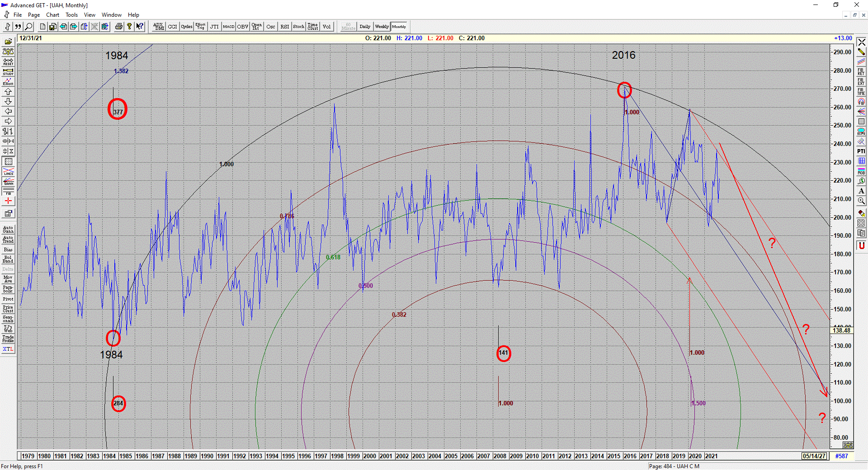Click the red crosshair cursor icon
The height and width of the screenshot is (470, 868).
click(8, 201)
